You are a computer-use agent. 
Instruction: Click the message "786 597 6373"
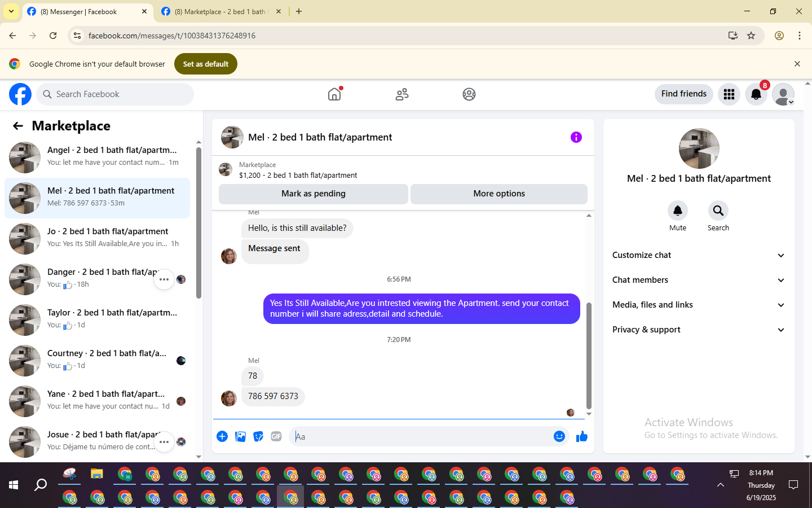coord(273,396)
